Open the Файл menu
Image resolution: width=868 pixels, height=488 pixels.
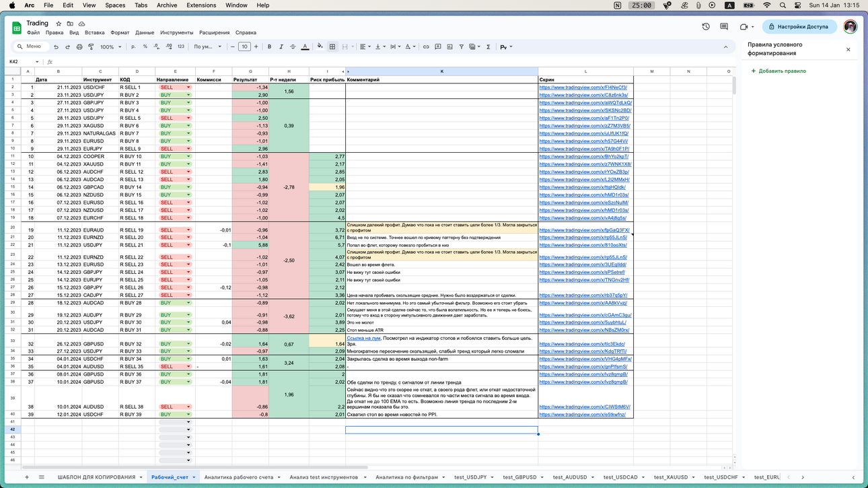[x=33, y=32]
